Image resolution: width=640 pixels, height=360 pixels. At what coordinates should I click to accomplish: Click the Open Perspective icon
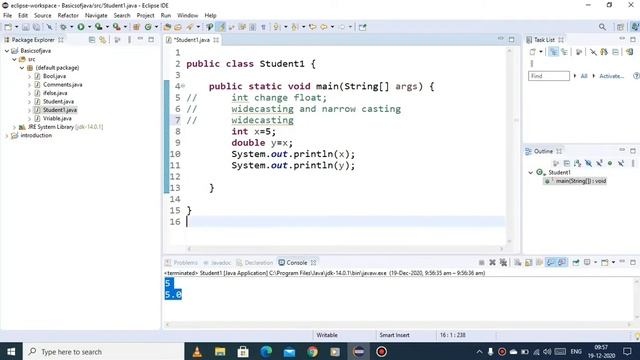tap(620, 27)
